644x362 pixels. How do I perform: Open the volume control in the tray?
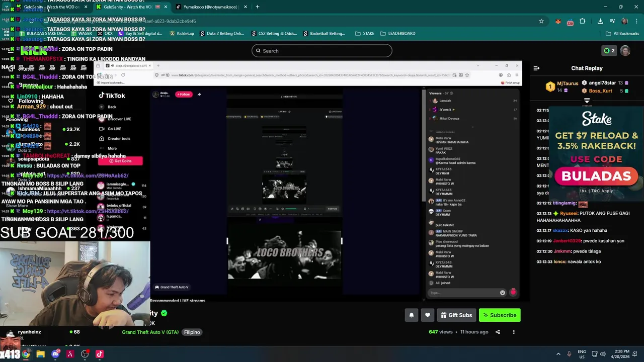tap(603, 354)
